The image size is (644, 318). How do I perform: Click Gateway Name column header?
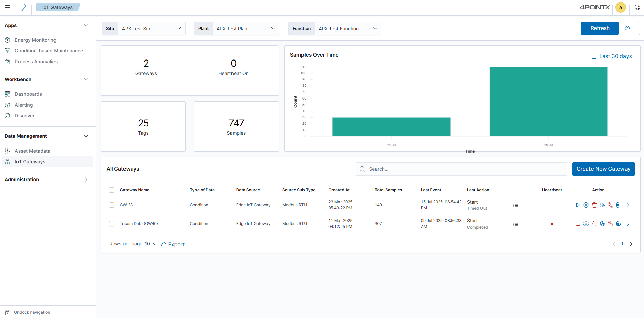135,190
